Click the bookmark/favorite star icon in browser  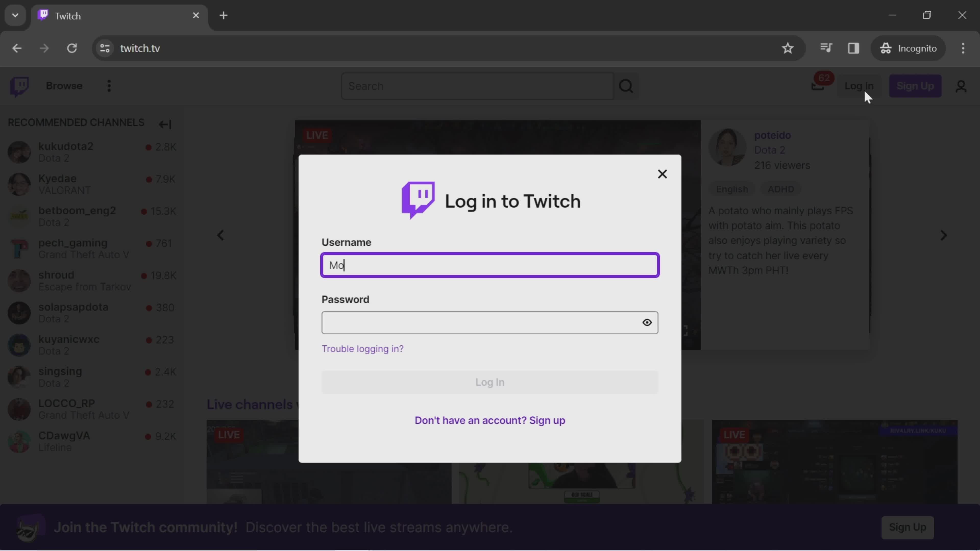point(788,48)
